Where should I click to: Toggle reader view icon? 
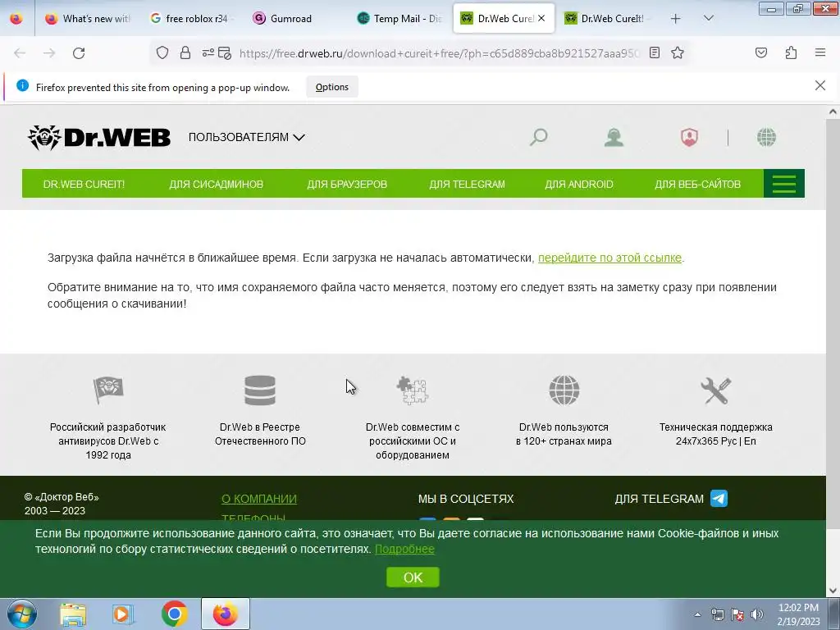tap(654, 52)
